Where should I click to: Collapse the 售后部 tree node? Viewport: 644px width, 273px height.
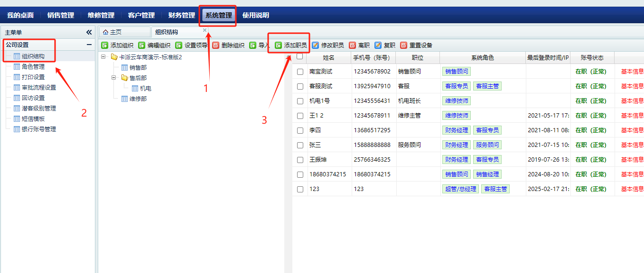pos(114,78)
